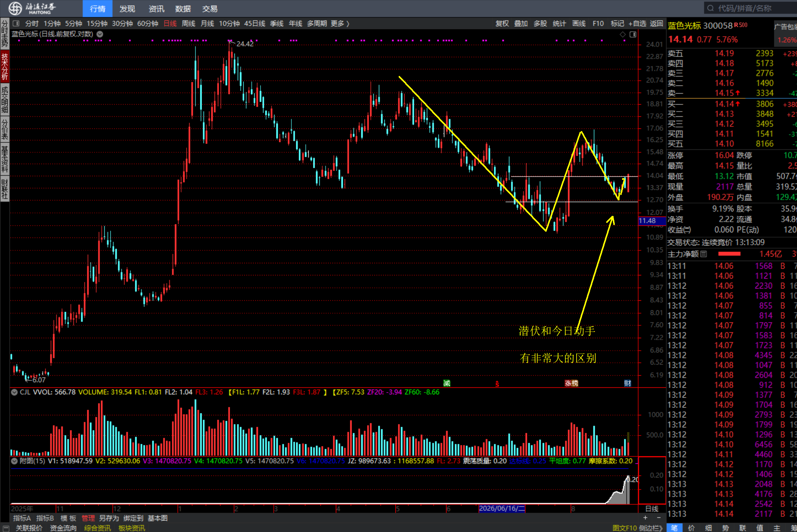Click the Haitong Securities logo
Viewport: 797px width, 532px height.
pyautogui.click(x=32, y=8)
